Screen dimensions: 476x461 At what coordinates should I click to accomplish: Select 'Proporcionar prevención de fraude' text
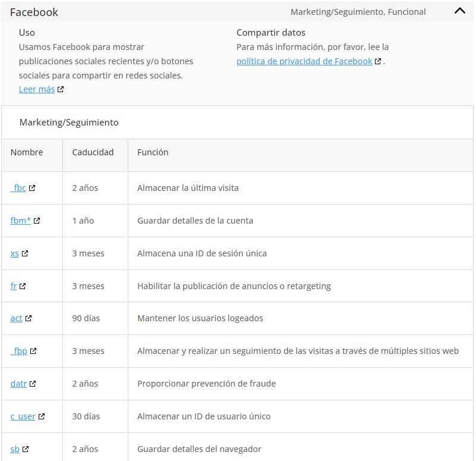coord(206,384)
